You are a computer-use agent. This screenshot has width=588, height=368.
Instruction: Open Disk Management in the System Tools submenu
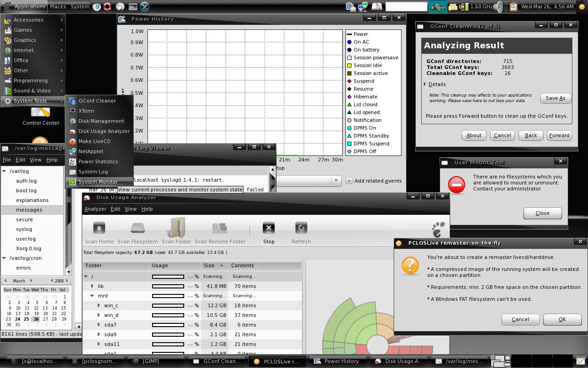pyautogui.click(x=99, y=121)
